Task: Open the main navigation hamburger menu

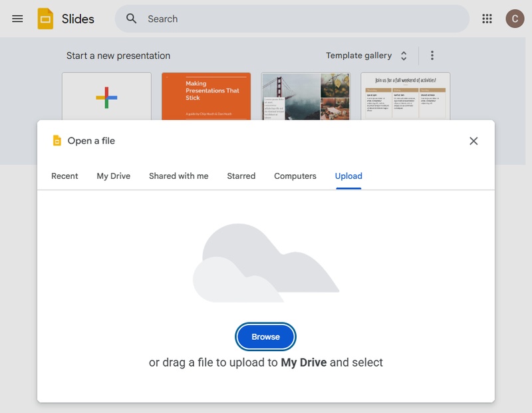Action: [18, 19]
